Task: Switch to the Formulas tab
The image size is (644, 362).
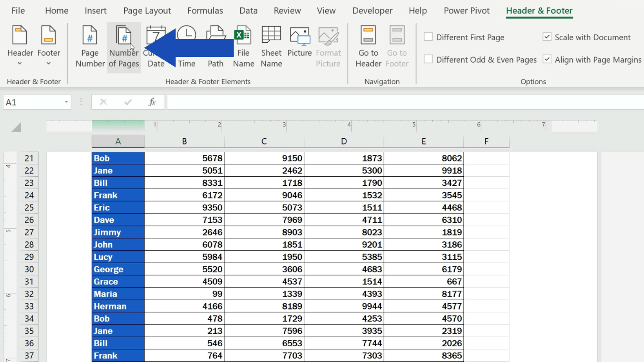Action: pos(205,11)
